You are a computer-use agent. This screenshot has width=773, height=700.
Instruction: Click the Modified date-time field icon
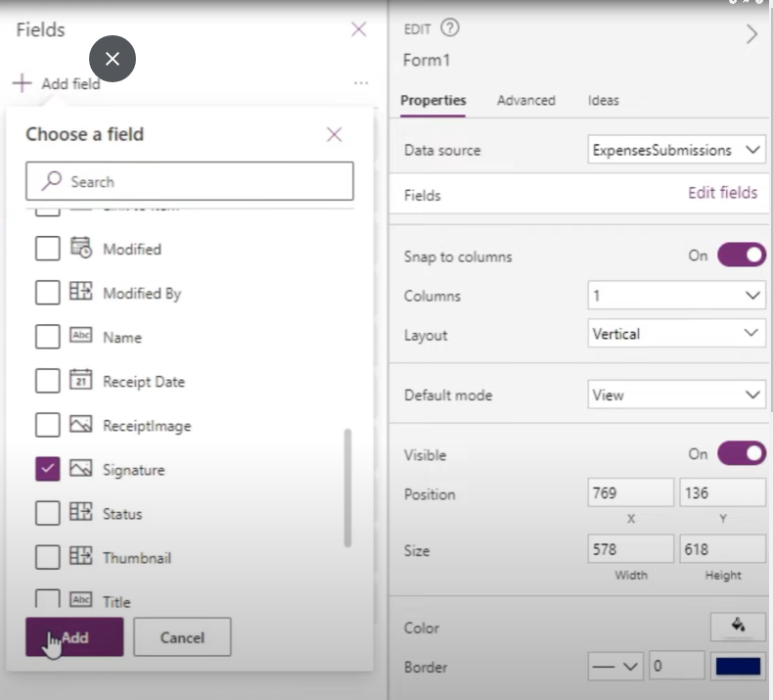click(x=81, y=248)
